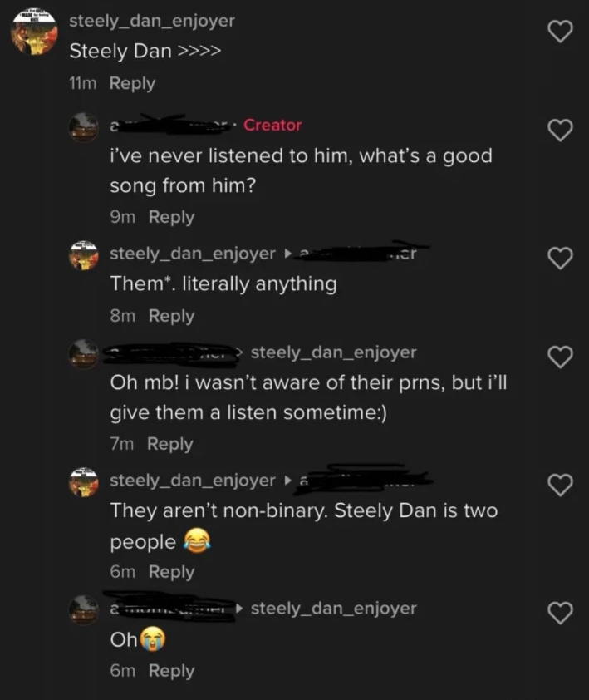
Task: Heart the "Them*. literally anything" comment
Action: 562,258
